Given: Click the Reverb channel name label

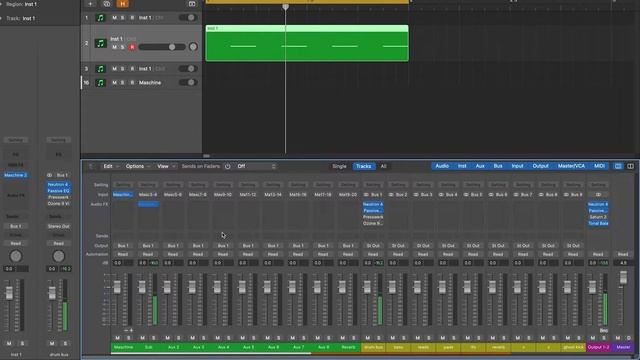Looking at the screenshot, I should [x=348, y=347].
